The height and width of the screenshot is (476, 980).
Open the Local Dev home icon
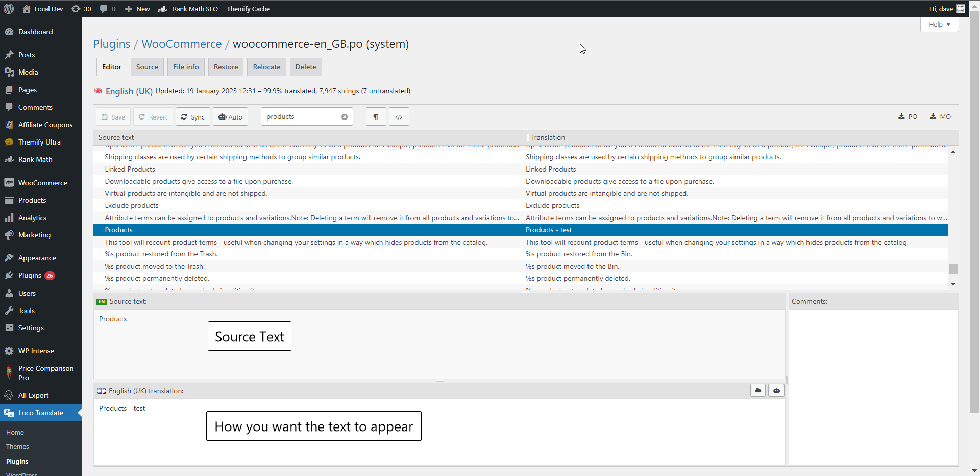pos(27,9)
